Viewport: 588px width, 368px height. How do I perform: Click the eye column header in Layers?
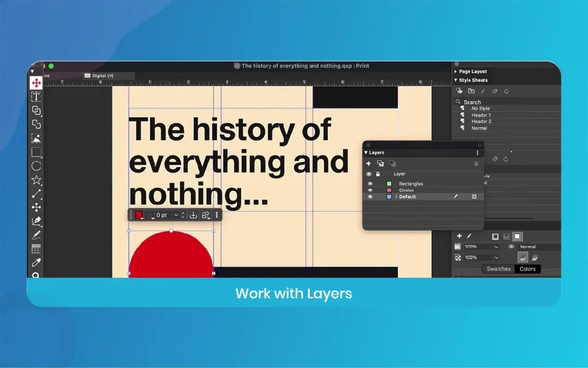click(369, 174)
